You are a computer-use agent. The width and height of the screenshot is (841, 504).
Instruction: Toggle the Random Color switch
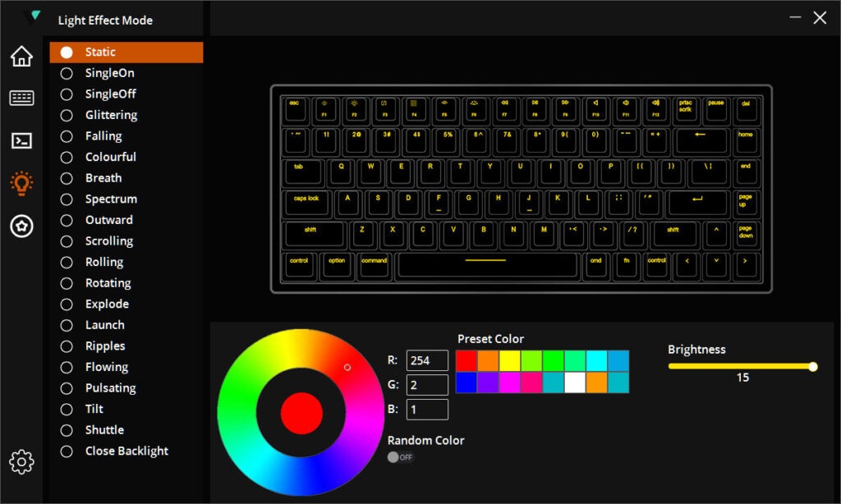(x=400, y=457)
